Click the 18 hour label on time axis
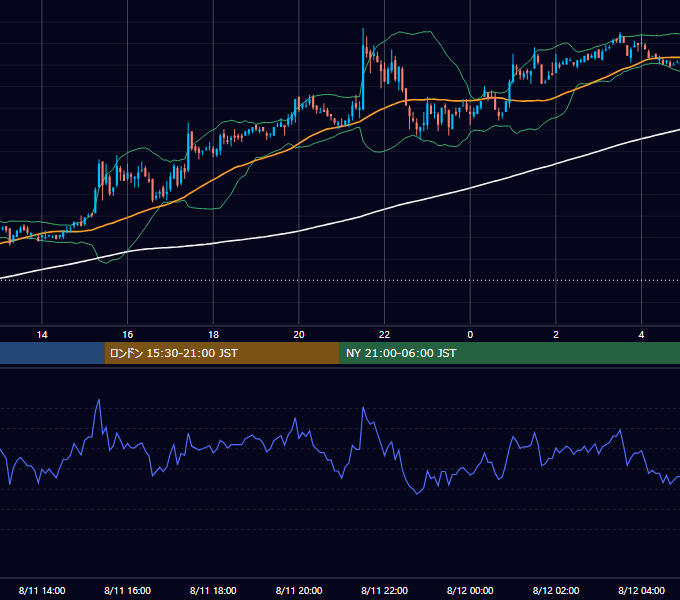This screenshot has height=600, width=680. [213, 335]
